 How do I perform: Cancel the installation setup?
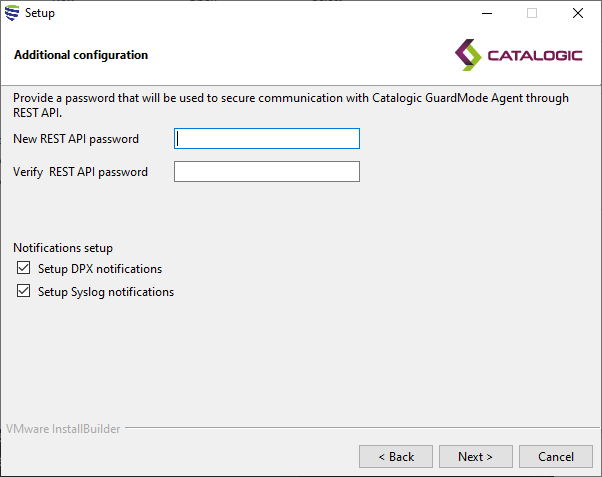click(555, 457)
